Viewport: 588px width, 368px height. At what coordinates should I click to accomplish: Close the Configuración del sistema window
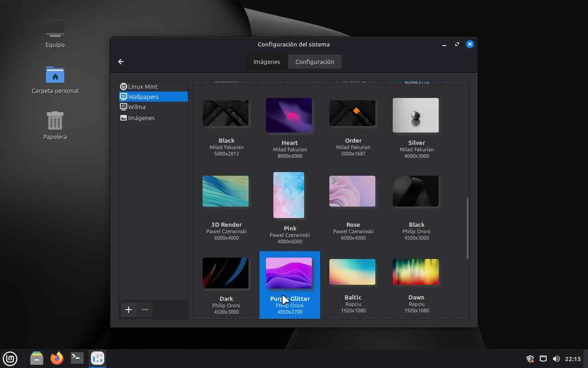click(x=470, y=44)
